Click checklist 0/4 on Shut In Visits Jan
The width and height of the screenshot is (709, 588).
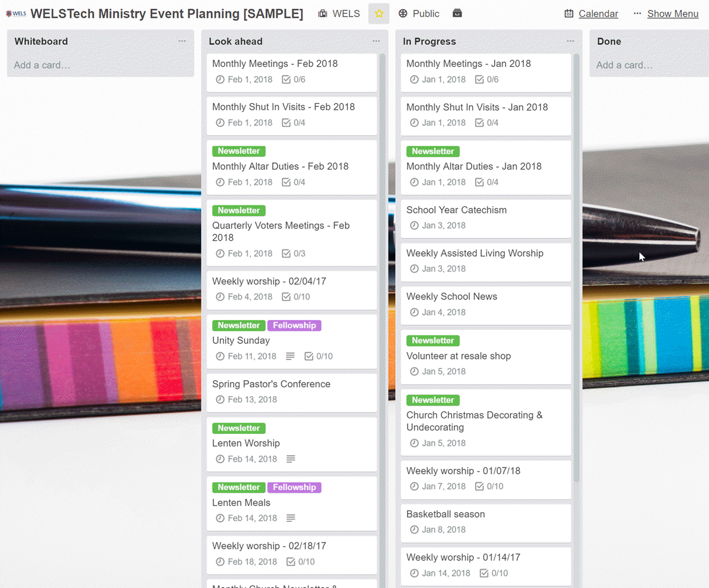coord(487,123)
